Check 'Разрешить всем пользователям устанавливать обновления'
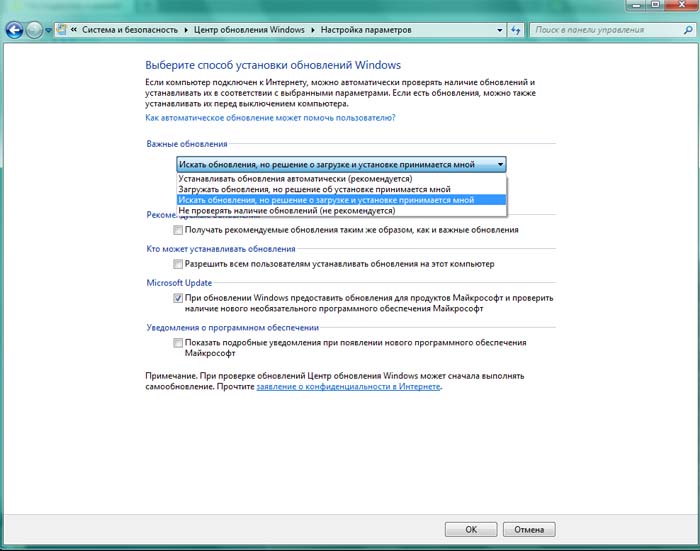700x551 pixels. coord(178,264)
